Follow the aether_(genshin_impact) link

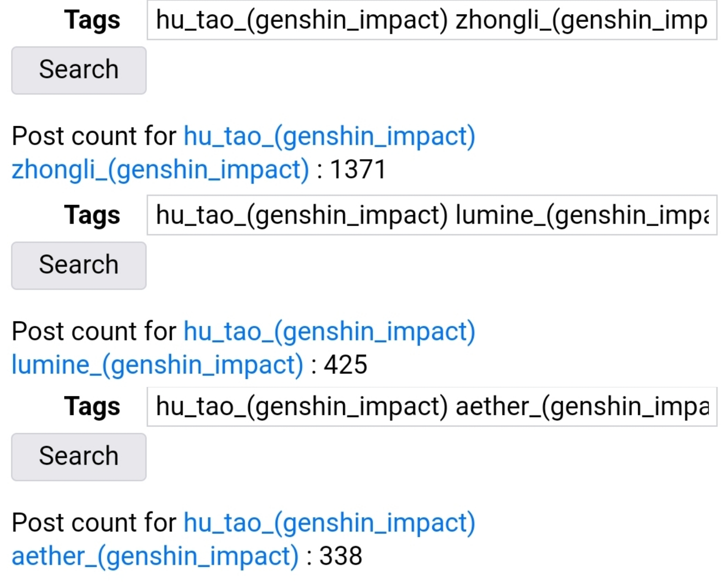pyautogui.click(x=155, y=556)
